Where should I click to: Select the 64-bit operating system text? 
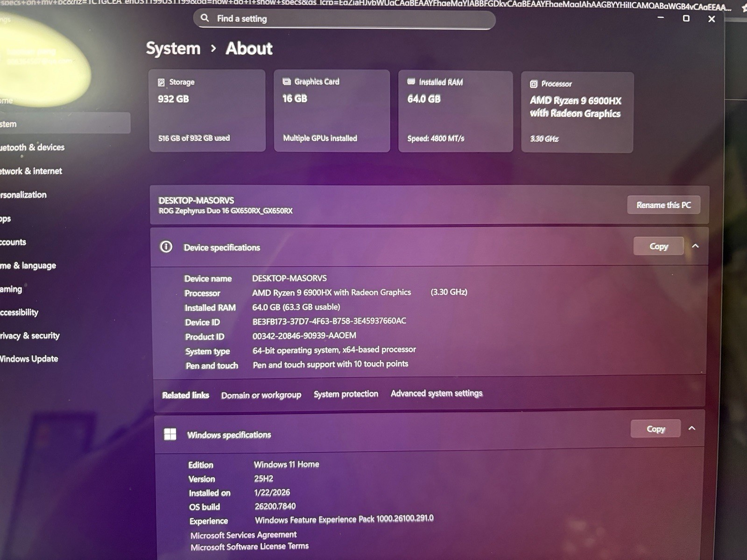click(x=334, y=350)
